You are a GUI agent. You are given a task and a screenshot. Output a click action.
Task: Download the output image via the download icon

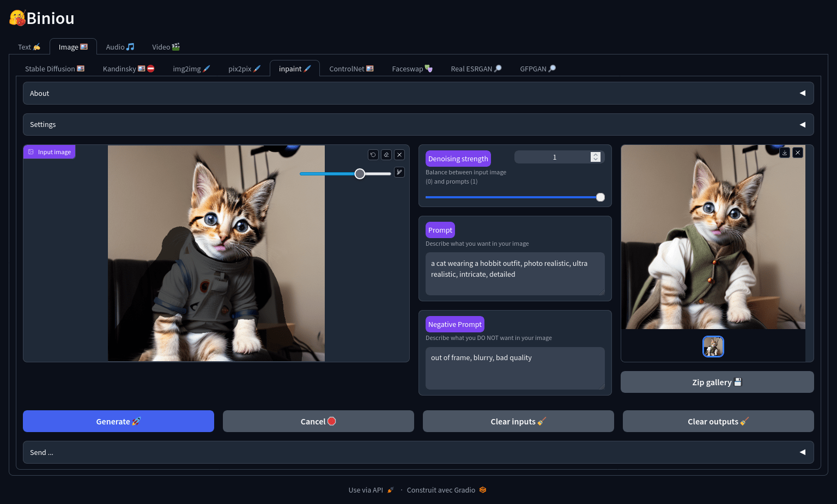pyautogui.click(x=785, y=153)
